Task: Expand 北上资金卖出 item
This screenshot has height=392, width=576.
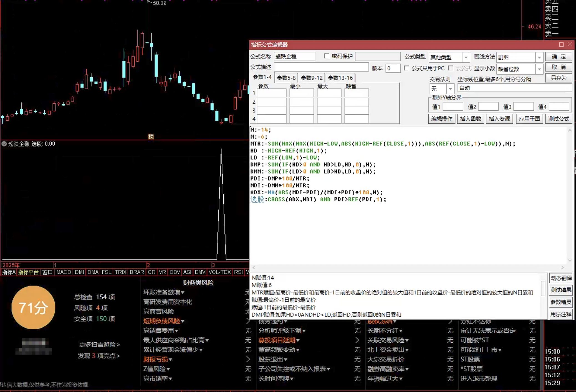Action: tap(407, 350)
